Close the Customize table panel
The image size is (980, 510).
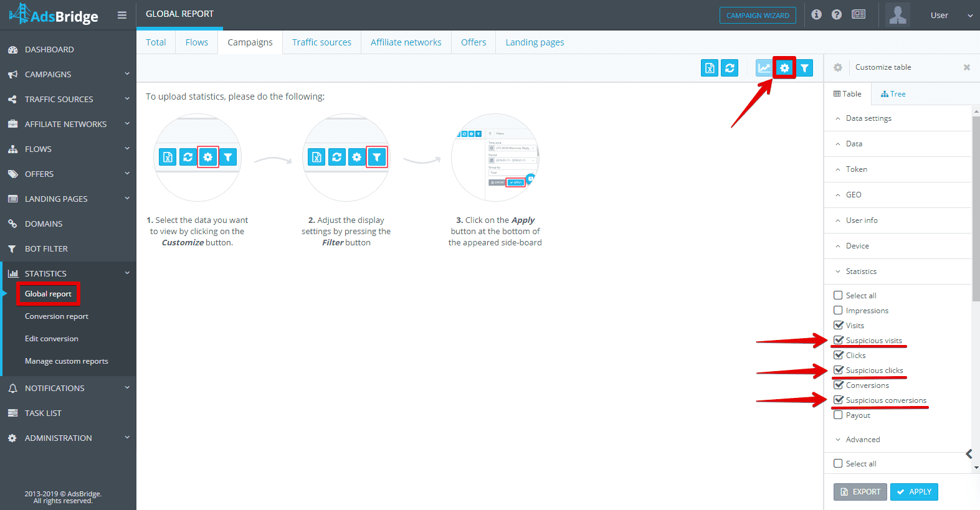[x=967, y=67]
